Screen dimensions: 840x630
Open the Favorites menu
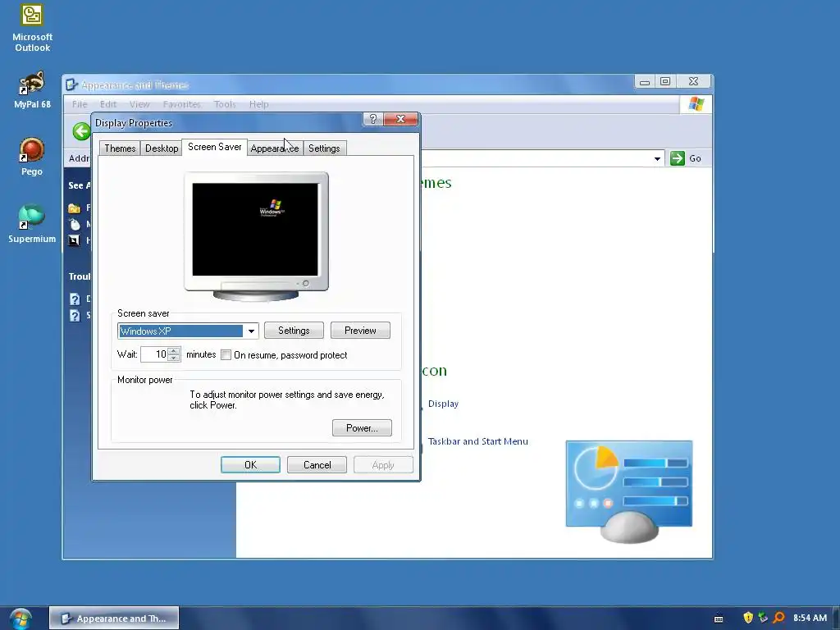[181, 104]
